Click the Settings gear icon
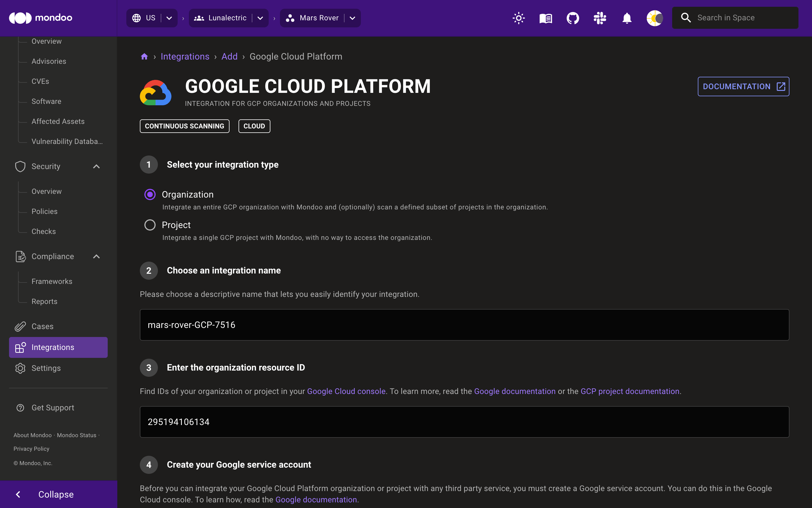812x508 pixels. point(20,368)
